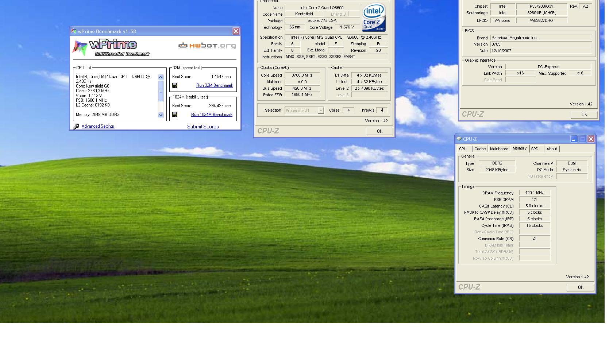Click the DC Mode Symmetric field

tap(572, 170)
